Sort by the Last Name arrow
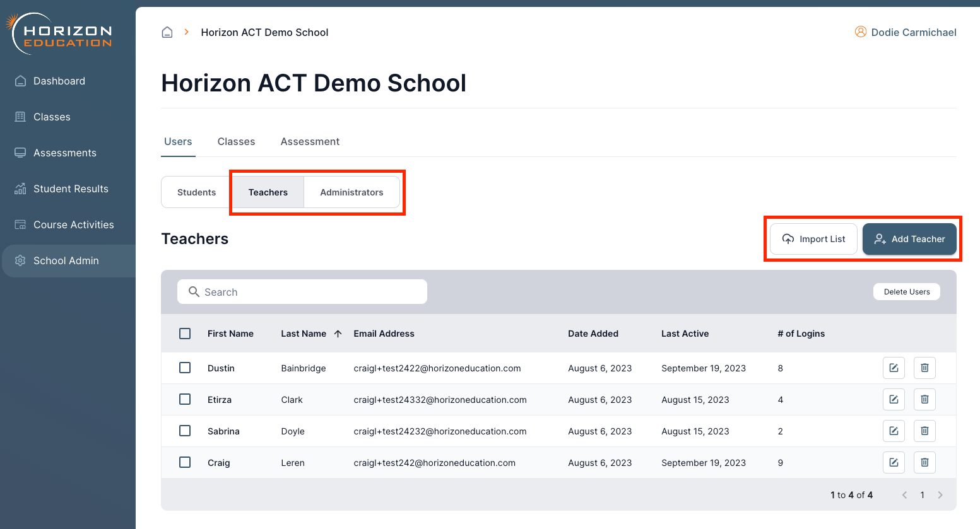The image size is (980, 529). [x=338, y=334]
